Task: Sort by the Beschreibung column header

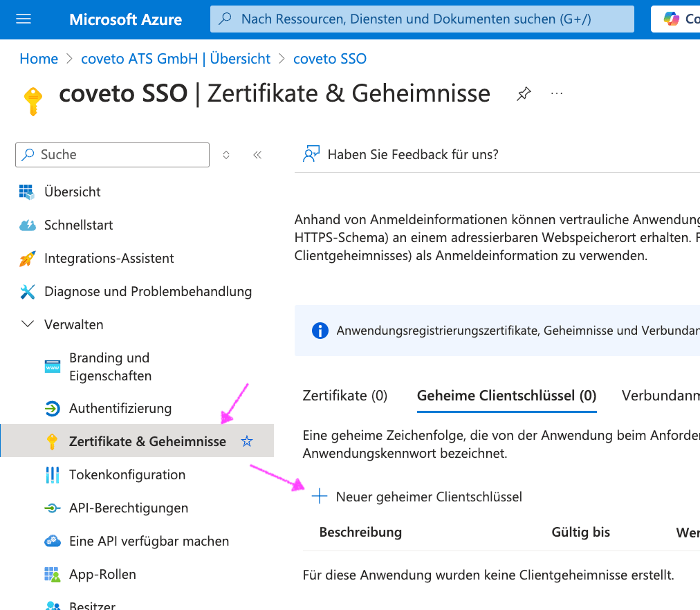Action: tap(360, 532)
